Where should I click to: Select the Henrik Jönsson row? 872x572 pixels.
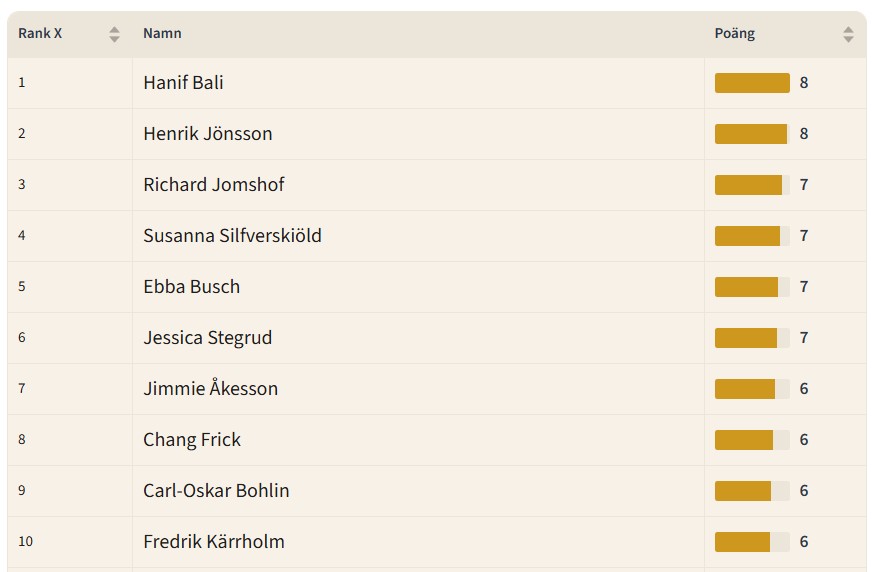(207, 134)
